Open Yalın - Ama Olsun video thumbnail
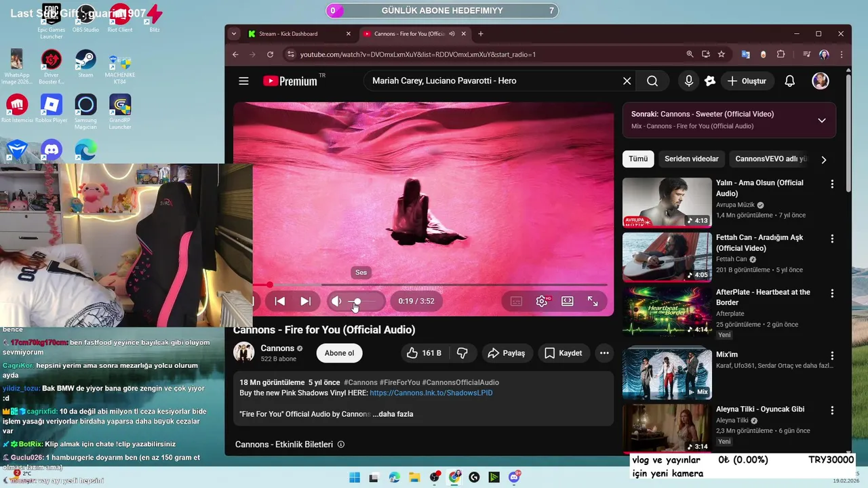The width and height of the screenshot is (868, 488). click(x=667, y=202)
